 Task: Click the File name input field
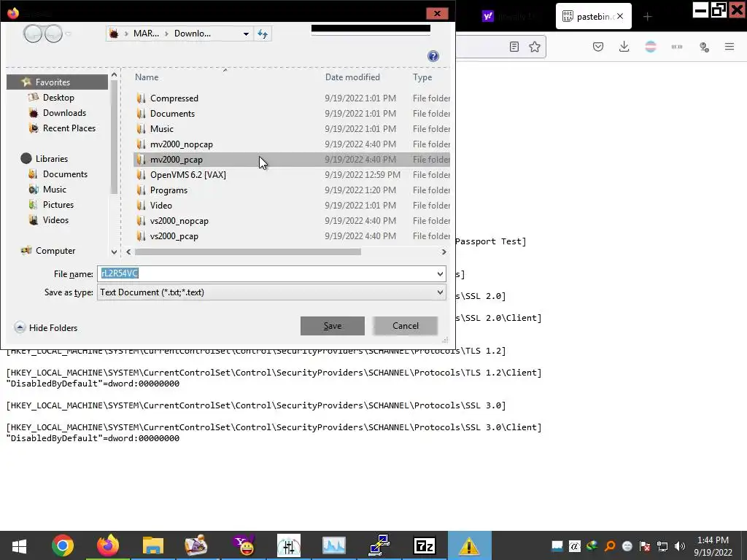point(266,273)
